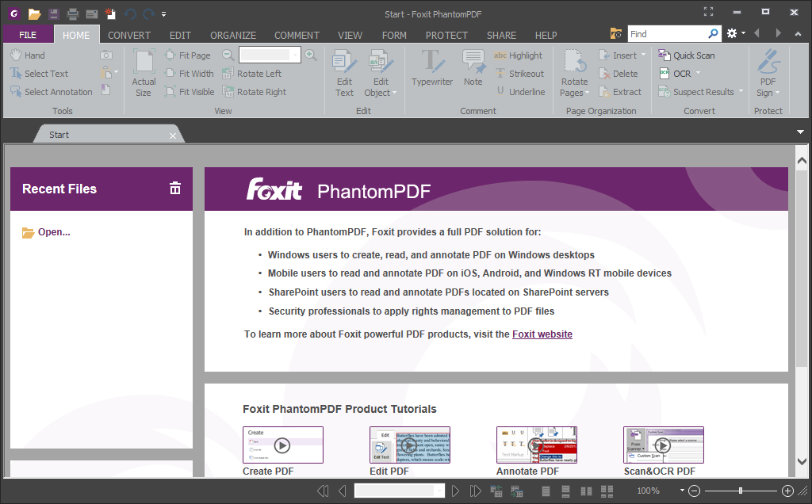Open the ribbon zoom percentage dropdown
The height and width of the screenshot is (504, 812).
[295, 55]
